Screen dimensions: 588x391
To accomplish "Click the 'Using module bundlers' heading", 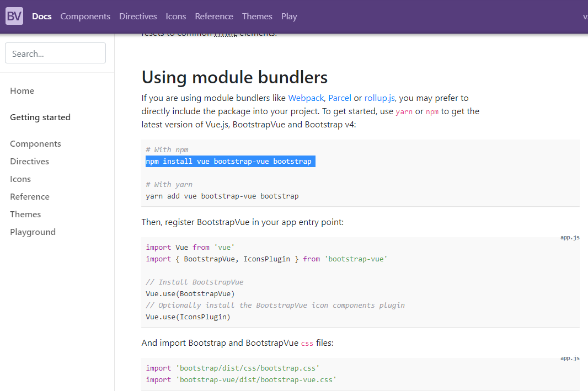I will (x=234, y=77).
